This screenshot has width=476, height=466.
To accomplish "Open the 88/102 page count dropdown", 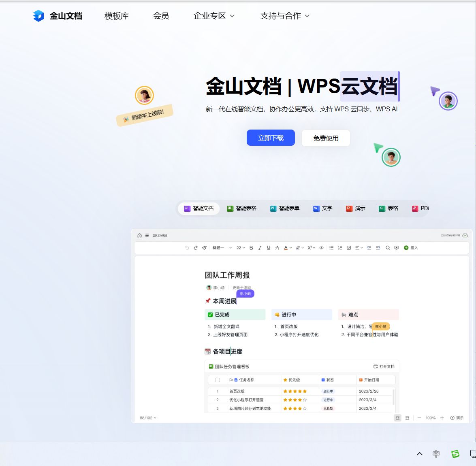I will 148,418.
